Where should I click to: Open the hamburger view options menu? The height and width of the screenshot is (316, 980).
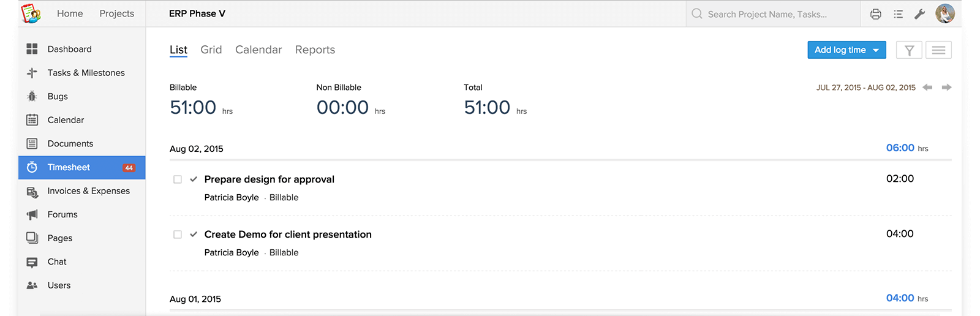click(938, 50)
